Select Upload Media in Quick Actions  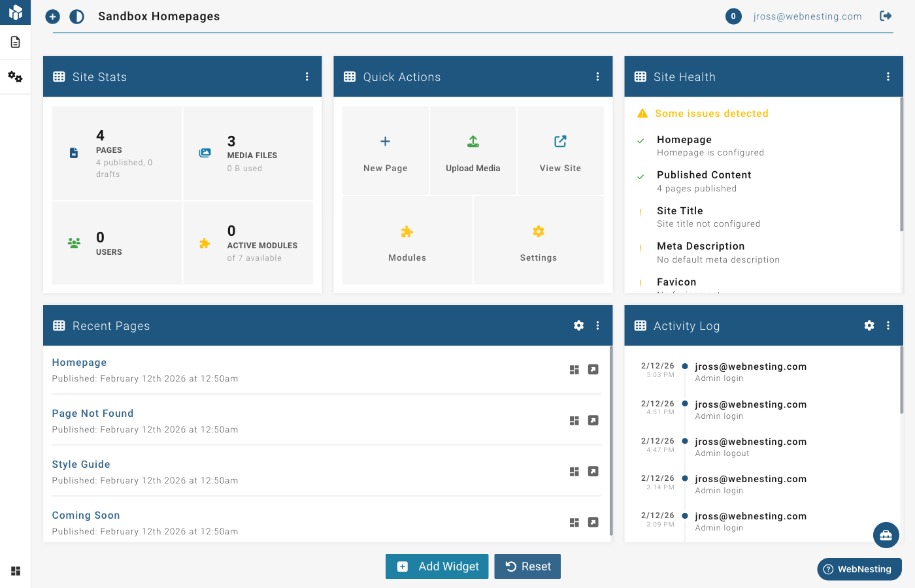[x=473, y=150]
